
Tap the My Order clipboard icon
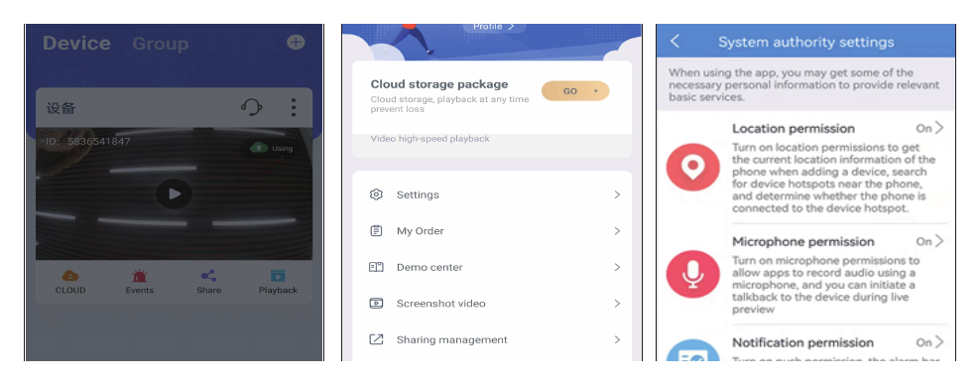point(376,230)
